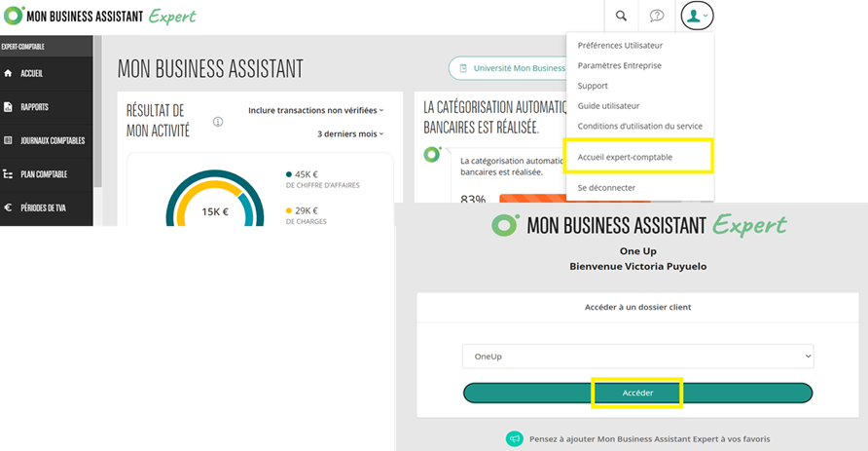Open the OneUp client dossier combo box
The width and height of the screenshot is (868, 451).
point(637,357)
